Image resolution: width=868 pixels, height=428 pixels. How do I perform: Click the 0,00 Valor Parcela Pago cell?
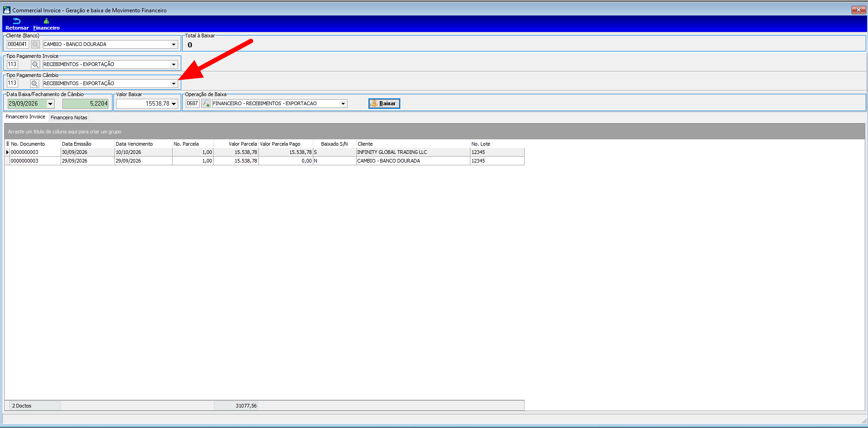tap(286, 161)
